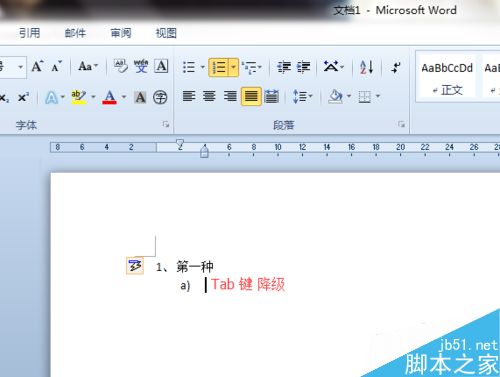Click the first line indent ruler marker
Image resolution: width=500 pixels, height=377 pixels.
pyautogui.click(x=180, y=144)
